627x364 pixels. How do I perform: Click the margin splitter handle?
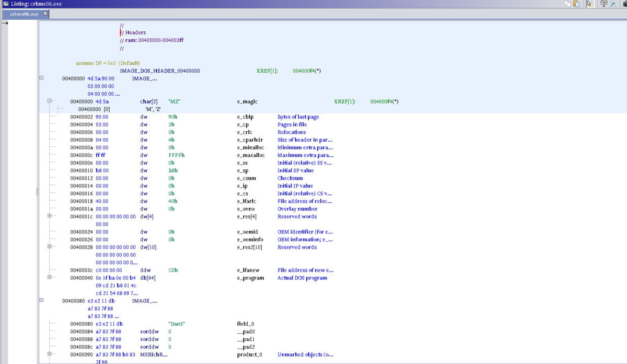tap(37, 192)
